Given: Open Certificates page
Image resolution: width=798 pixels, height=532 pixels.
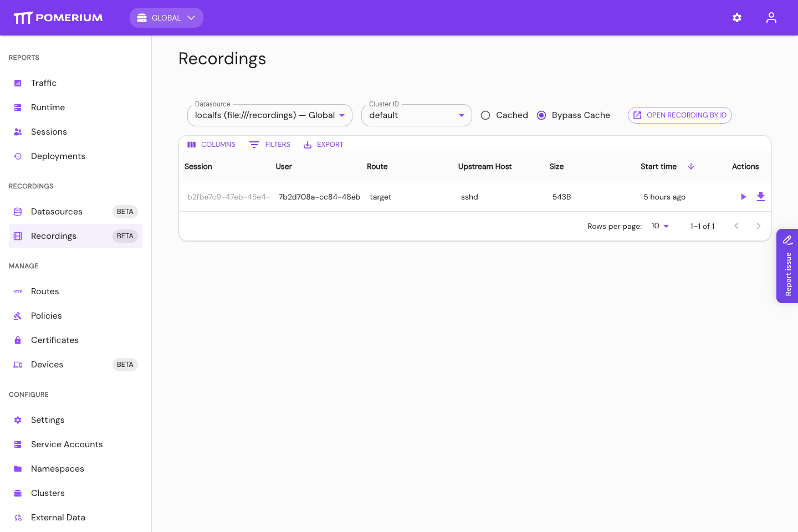Looking at the screenshot, I should [75, 340].
